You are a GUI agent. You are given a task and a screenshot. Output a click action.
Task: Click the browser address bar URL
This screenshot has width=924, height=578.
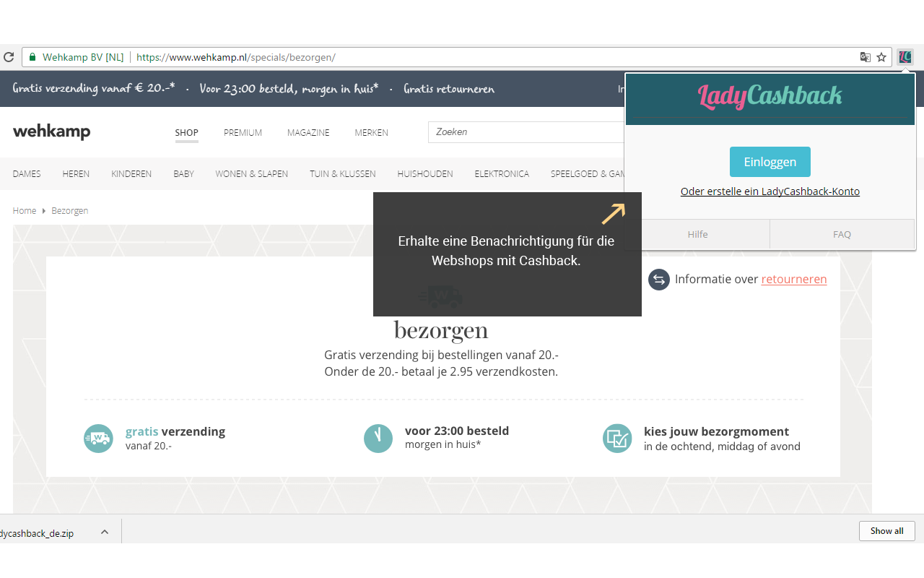tap(236, 57)
